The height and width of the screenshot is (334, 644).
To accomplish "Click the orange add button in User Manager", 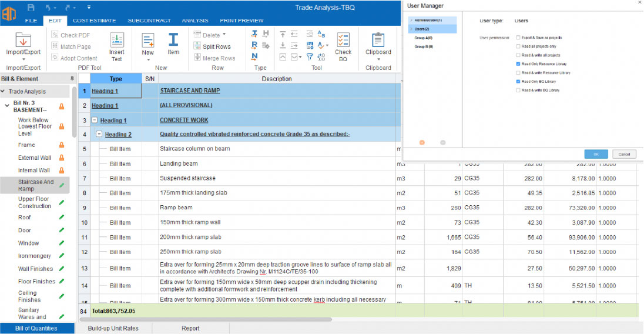I will pyautogui.click(x=422, y=142).
